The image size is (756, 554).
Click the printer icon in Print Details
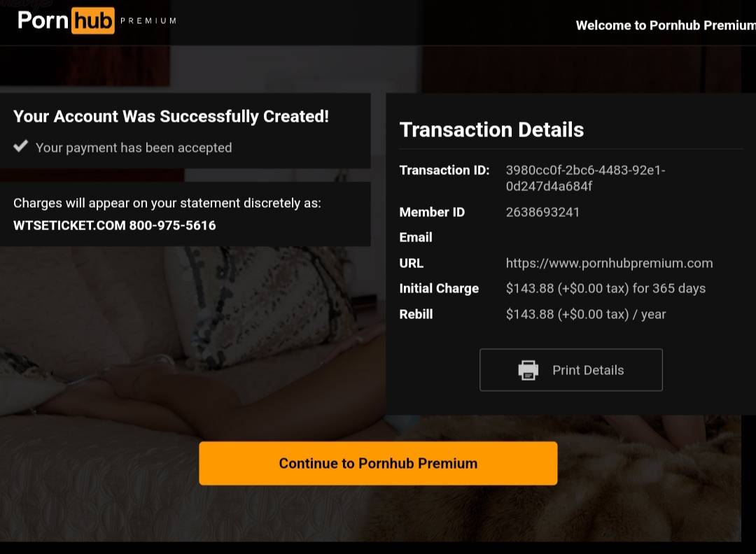(x=528, y=370)
